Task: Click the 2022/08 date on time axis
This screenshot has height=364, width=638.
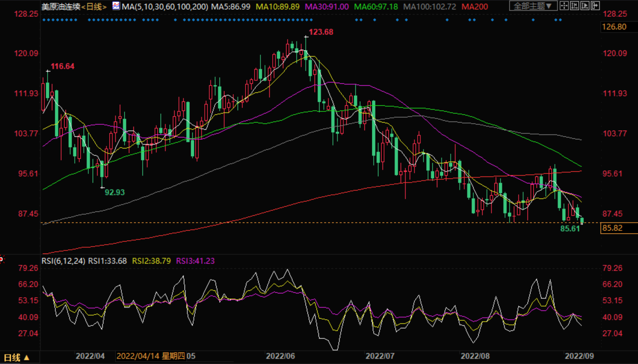Action: (x=475, y=356)
